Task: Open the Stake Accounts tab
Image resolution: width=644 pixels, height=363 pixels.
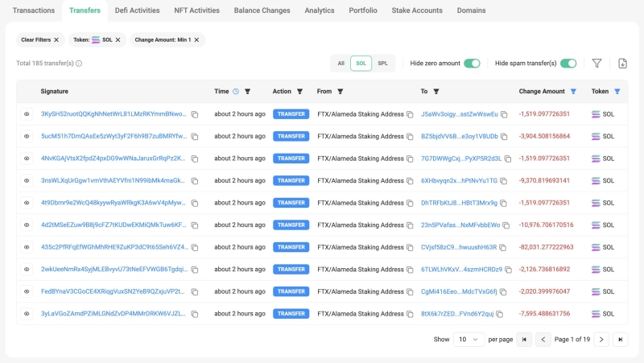Action: [416, 10]
